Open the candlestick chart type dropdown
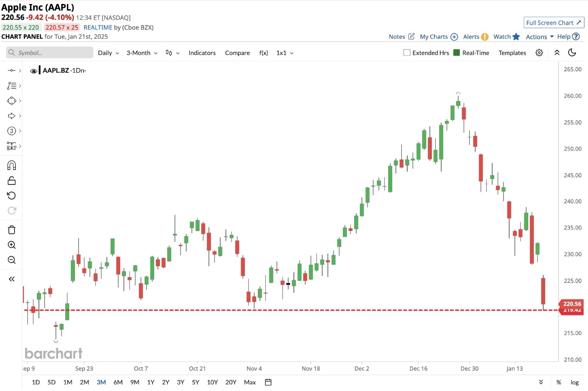588x391 pixels. pos(172,53)
